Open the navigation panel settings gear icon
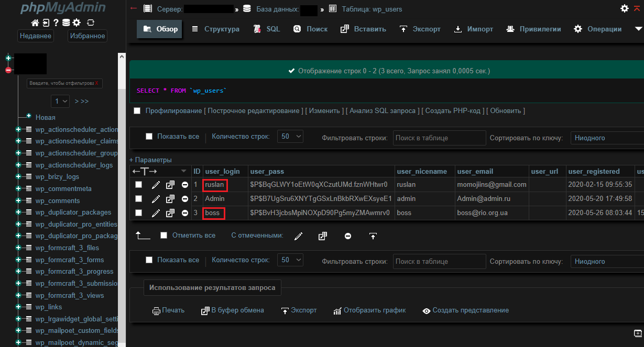This screenshot has height=347, width=644. point(77,23)
